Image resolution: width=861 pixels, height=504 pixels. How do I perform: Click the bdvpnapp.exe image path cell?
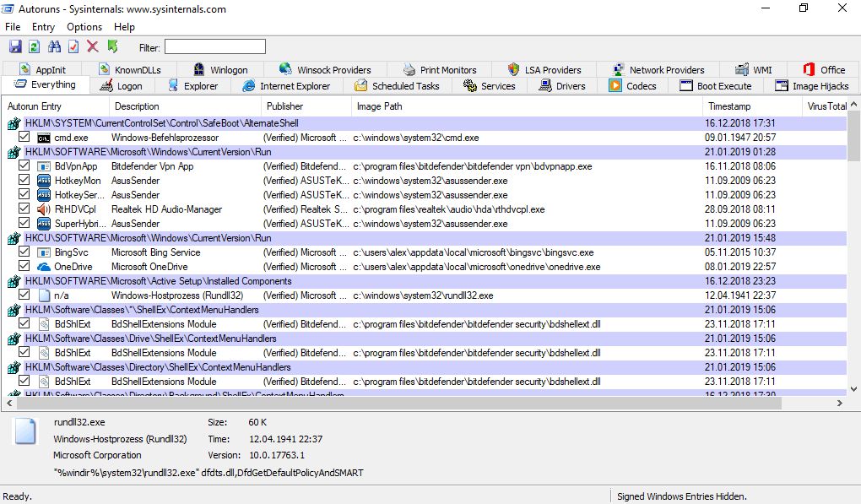[x=472, y=166]
